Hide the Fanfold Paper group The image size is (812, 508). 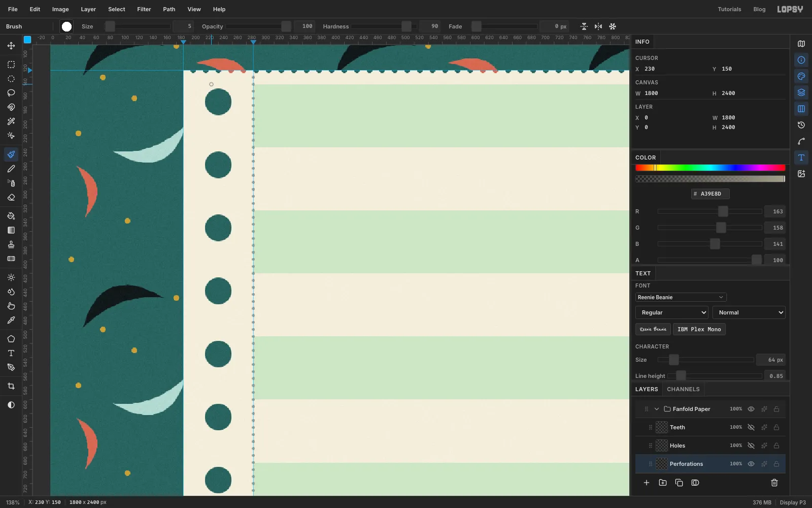pyautogui.click(x=751, y=409)
